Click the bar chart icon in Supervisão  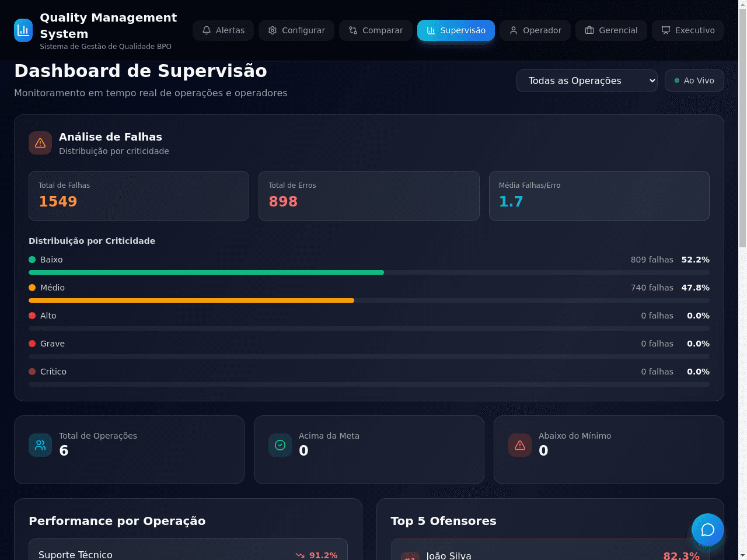tap(431, 30)
